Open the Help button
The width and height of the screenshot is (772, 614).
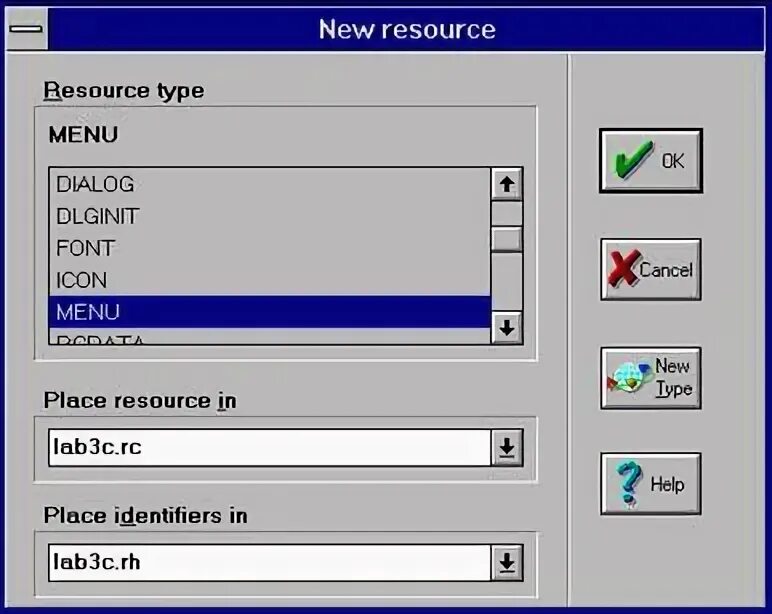point(651,484)
